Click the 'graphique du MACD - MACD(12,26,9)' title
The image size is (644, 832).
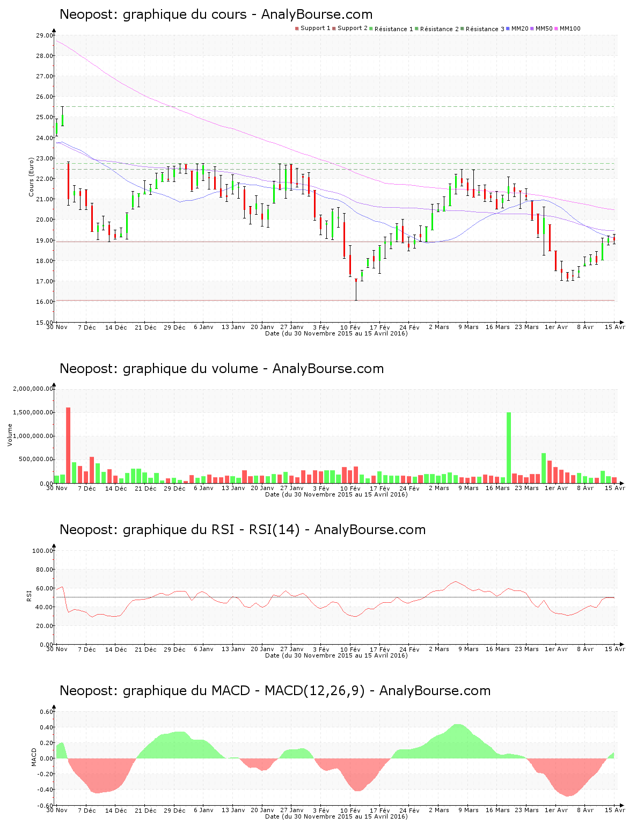[275, 691]
